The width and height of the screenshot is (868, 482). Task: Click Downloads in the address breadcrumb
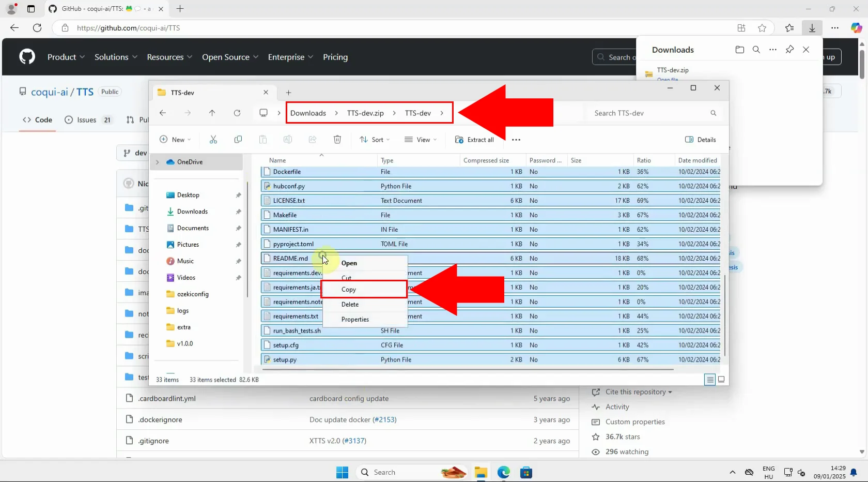[308, 113]
